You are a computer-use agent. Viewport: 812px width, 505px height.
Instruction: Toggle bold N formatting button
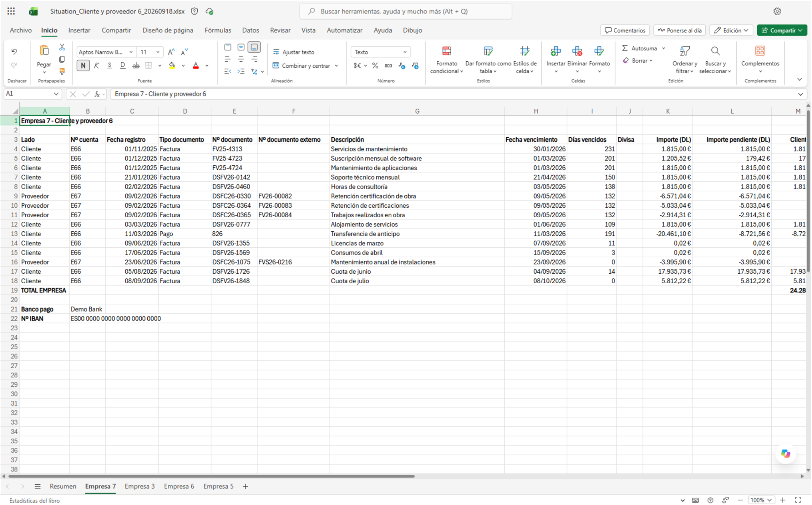pos(83,65)
